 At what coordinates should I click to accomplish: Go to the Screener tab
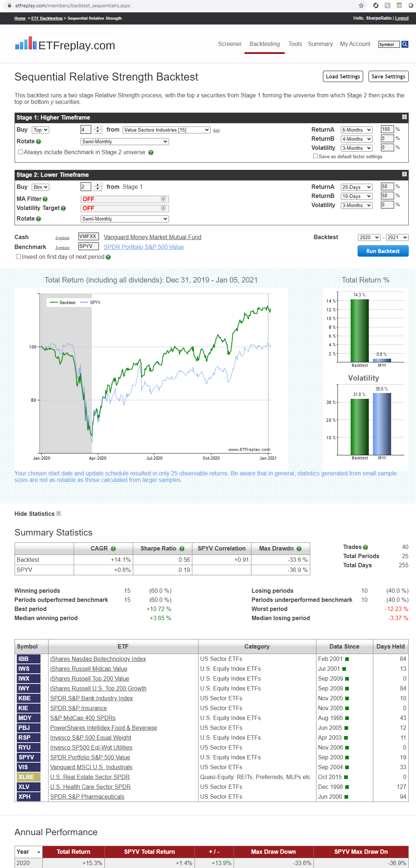pos(230,44)
